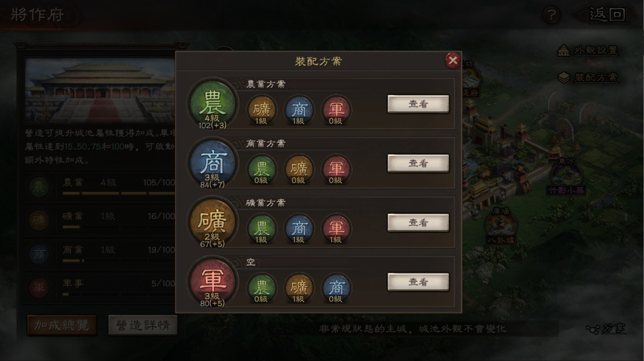Select the small green 農 0級 icon in 商業方案
This screenshot has width=644, height=361.
[261, 169]
